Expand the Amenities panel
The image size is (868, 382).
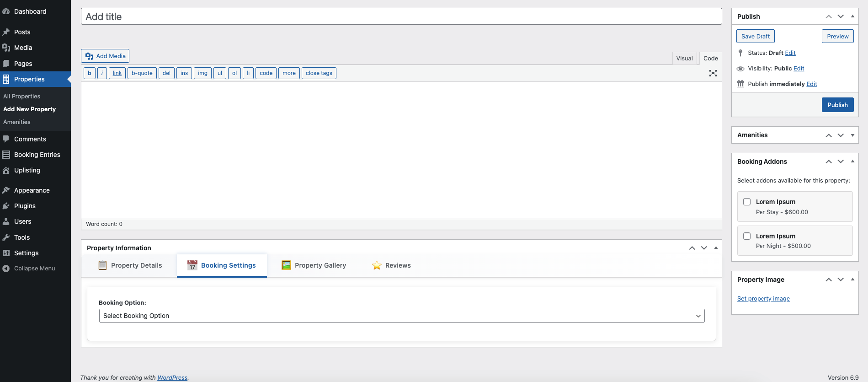click(x=852, y=135)
